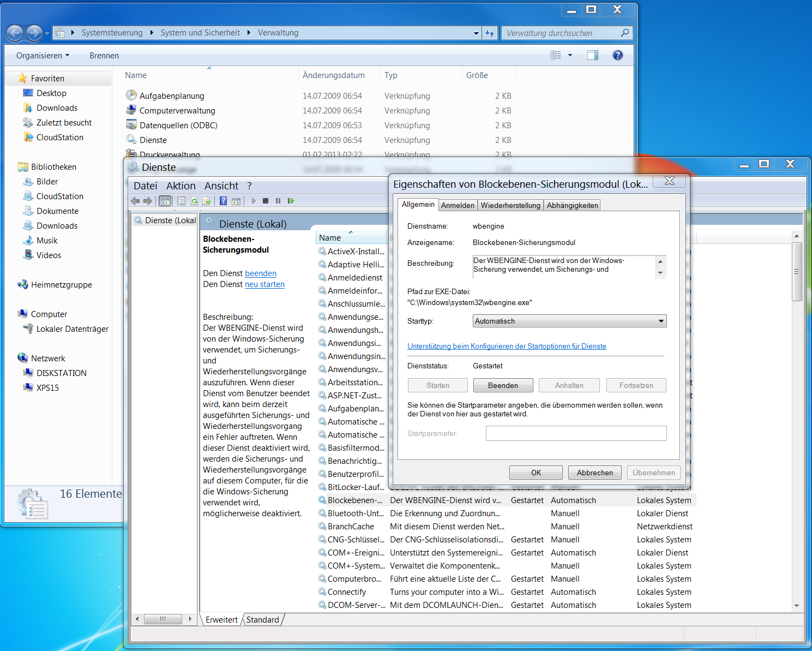Image resolution: width=812 pixels, height=651 pixels.
Task: Click the Stop service icon in Dienste toolbar
Action: pyautogui.click(x=266, y=201)
